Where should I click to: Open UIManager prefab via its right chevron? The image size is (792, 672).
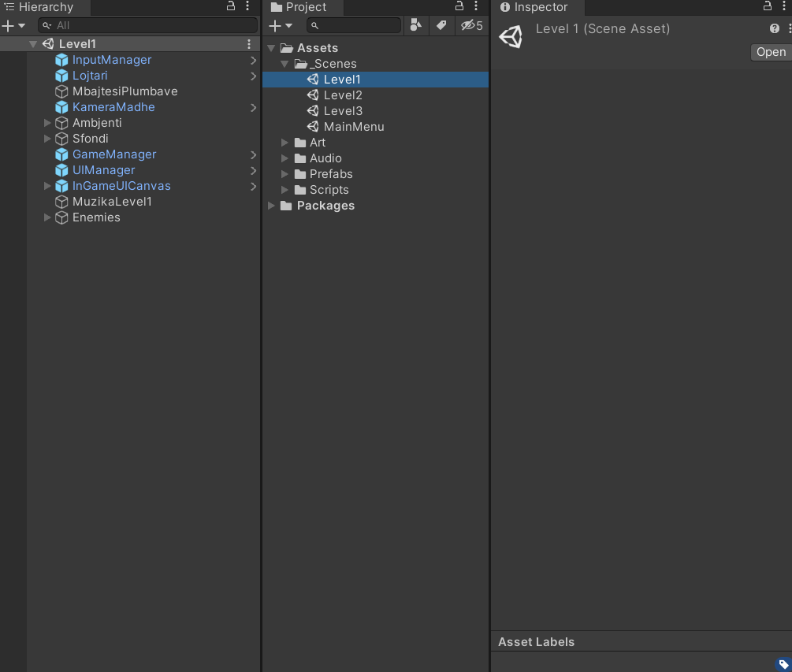click(x=253, y=171)
